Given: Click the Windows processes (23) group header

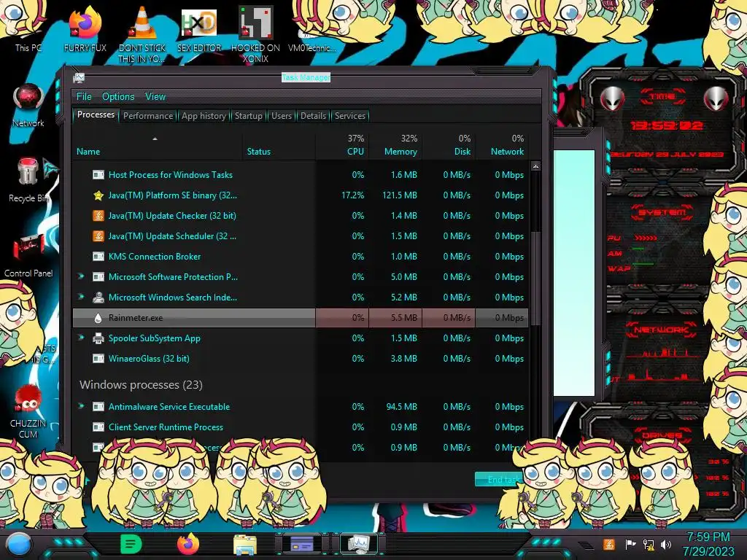Looking at the screenshot, I should click(141, 385).
